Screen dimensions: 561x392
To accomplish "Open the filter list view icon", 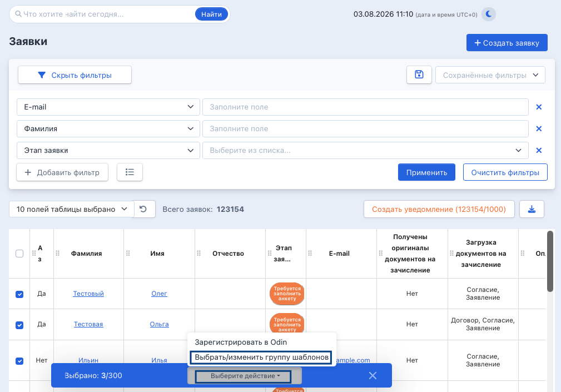I will tap(130, 172).
